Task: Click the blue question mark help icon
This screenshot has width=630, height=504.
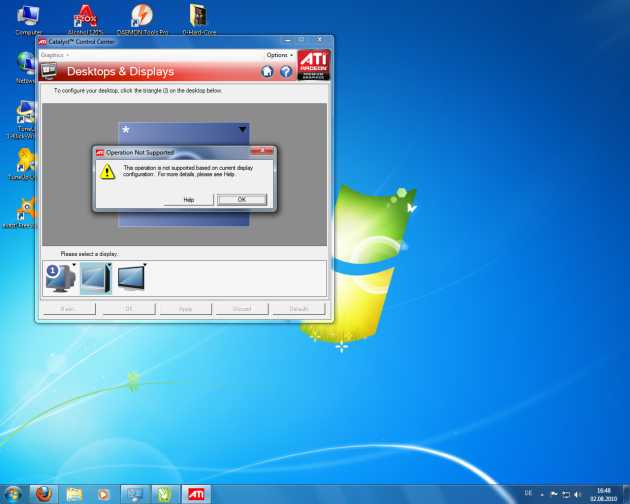Action: coord(286,72)
